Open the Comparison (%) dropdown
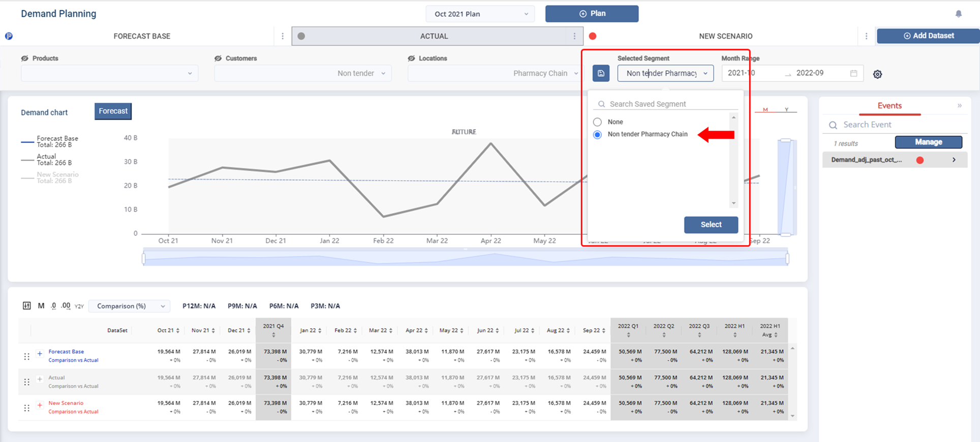980x442 pixels. pyautogui.click(x=130, y=306)
